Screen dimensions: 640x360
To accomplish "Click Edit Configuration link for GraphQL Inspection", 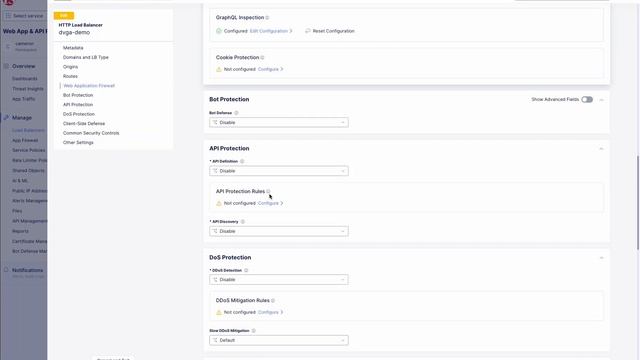I will coord(271,31).
